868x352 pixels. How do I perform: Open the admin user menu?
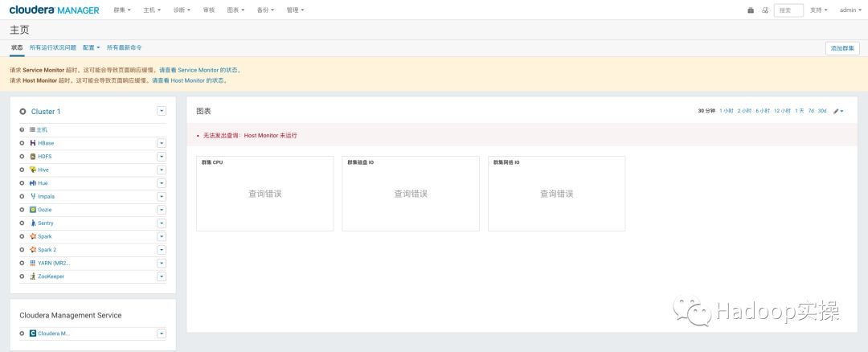[x=850, y=10]
